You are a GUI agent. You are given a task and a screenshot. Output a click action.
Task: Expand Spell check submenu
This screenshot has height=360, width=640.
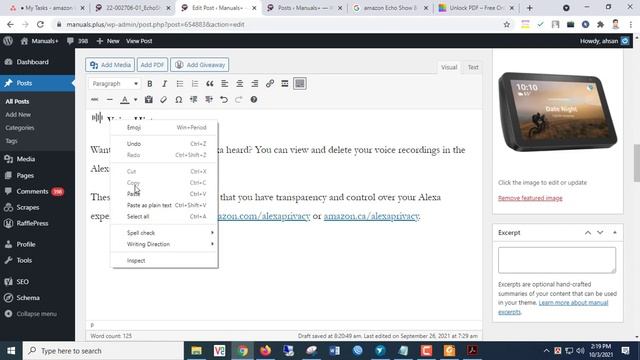[164, 233]
